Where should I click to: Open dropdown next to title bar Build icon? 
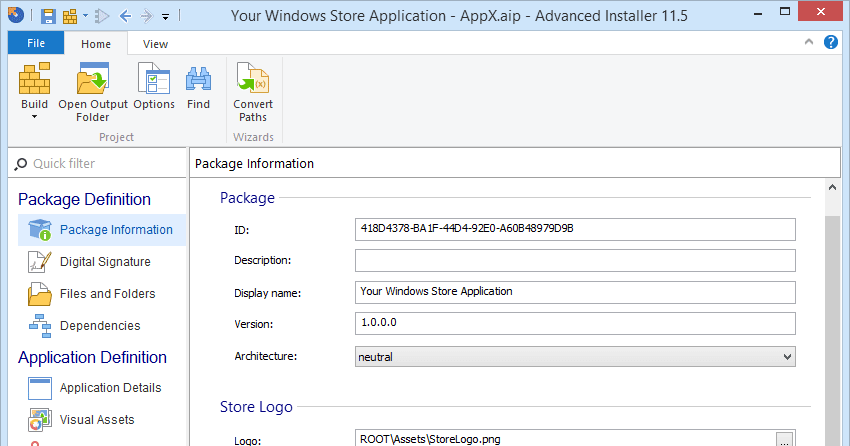coord(85,16)
